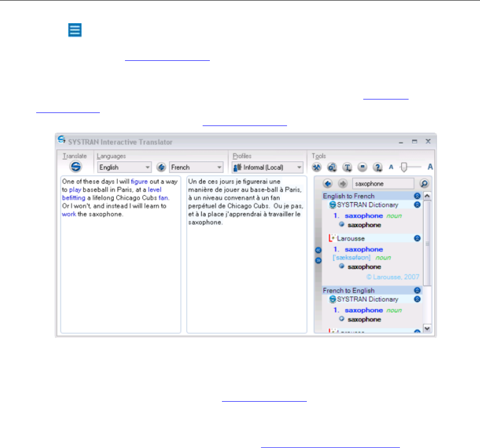Screen dimensions: 480x448
Task: Click the blue word 'level' in source text
Action: coord(154,190)
